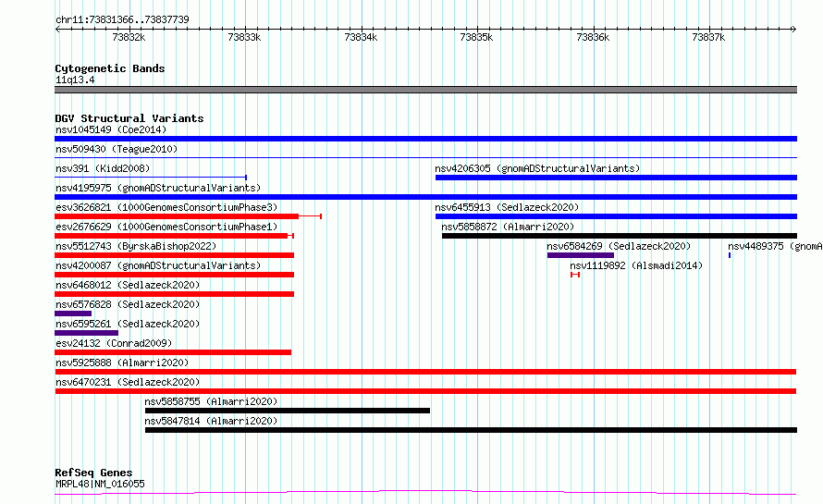Click the nsv5858872 black variant bar

(x=620, y=236)
